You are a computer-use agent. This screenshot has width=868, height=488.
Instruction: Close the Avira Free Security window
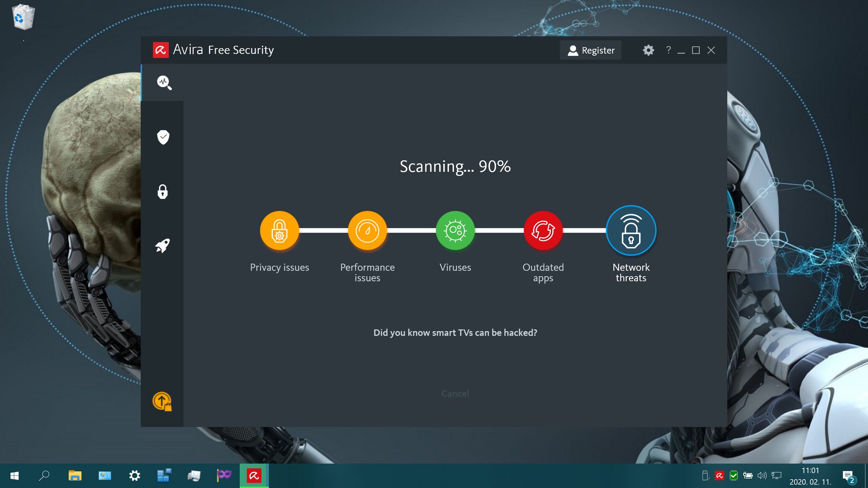pyautogui.click(x=711, y=50)
